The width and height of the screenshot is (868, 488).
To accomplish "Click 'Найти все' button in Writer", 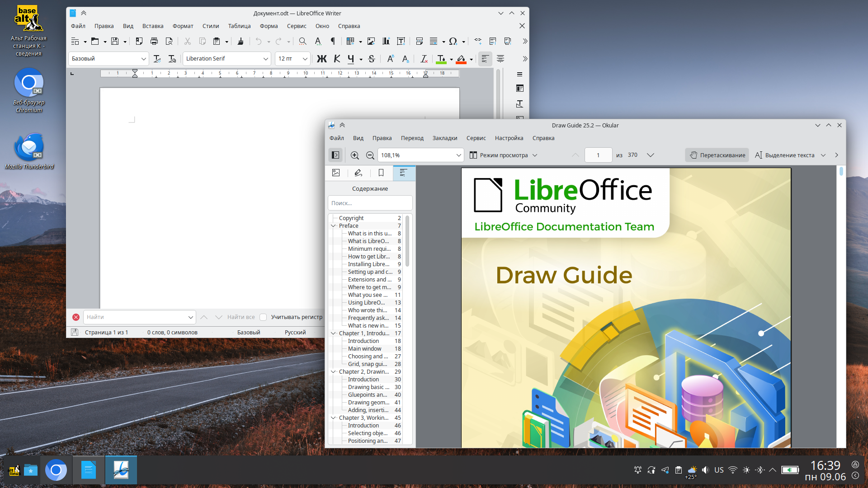I will pos(241,317).
